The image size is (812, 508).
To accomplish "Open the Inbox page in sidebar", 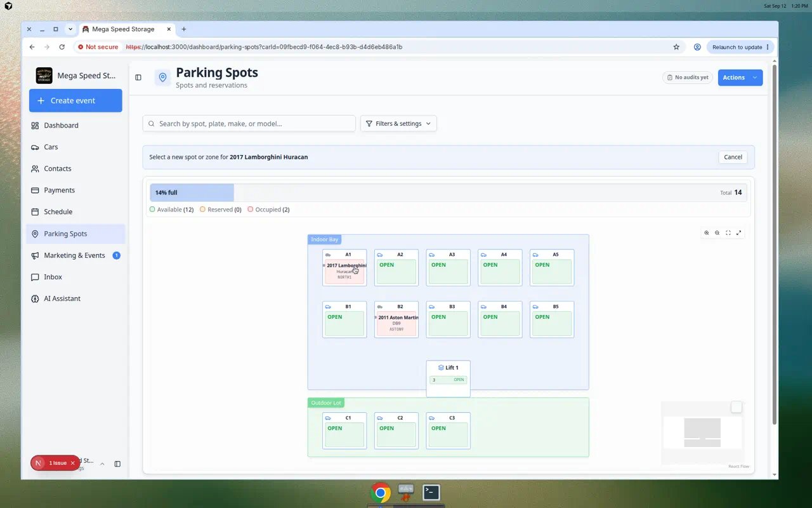I will click(x=75, y=277).
